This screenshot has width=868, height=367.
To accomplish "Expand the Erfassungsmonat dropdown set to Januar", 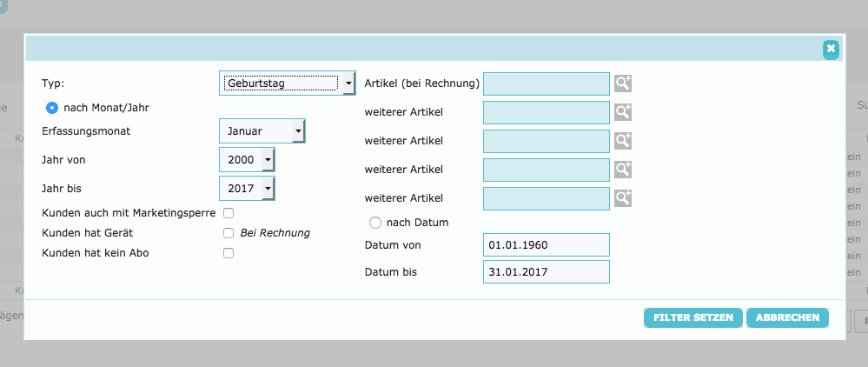I will coord(262,131).
